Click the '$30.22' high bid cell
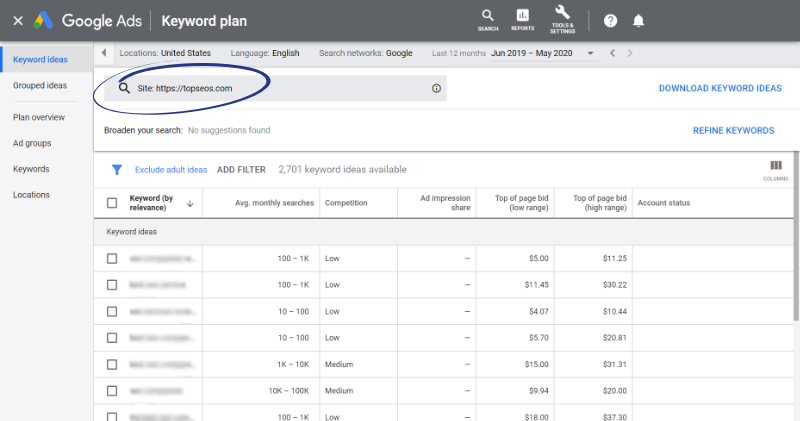The width and height of the screenshot is (800, 421). pos(614,285)
